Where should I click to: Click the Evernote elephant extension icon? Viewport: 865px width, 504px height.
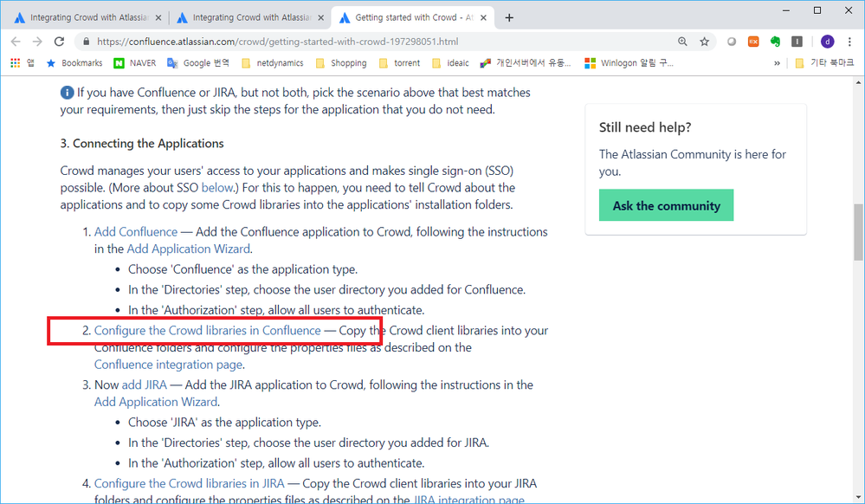point(775,42)
